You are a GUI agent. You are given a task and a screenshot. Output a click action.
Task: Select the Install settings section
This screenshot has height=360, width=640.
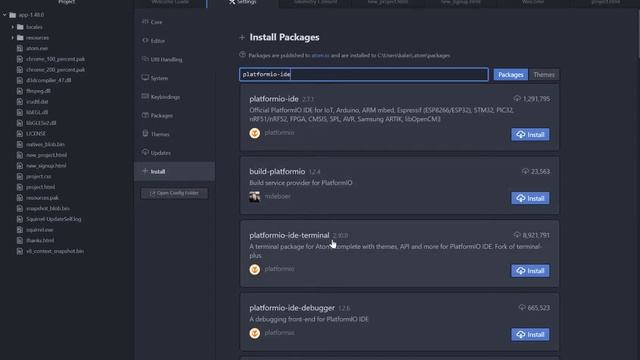tap(174, 171)
